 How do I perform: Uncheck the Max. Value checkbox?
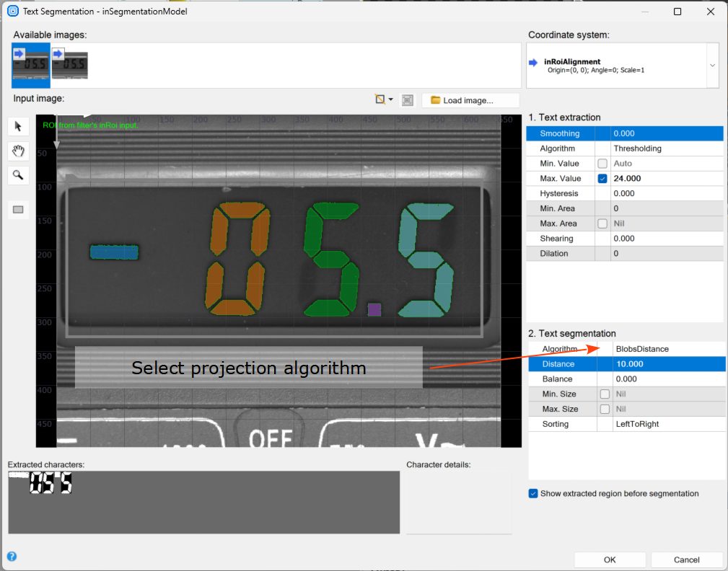click(x=602, y=179)
